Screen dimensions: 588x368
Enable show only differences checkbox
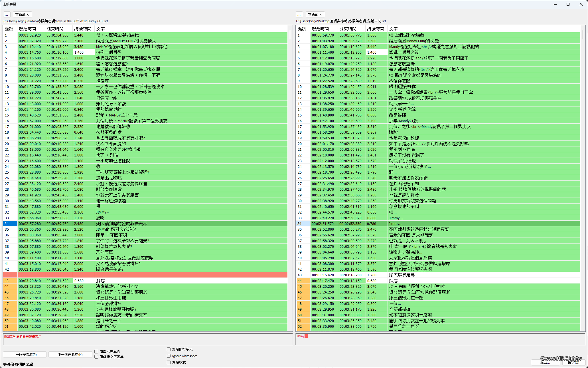96,351
